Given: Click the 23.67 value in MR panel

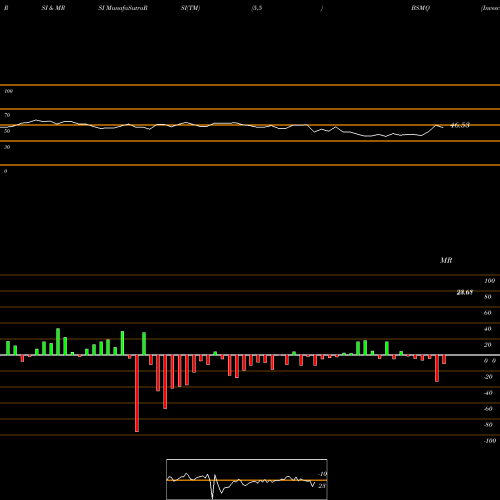Looking at the screenshot, I should pyautogui.click(x=465, y=292).
